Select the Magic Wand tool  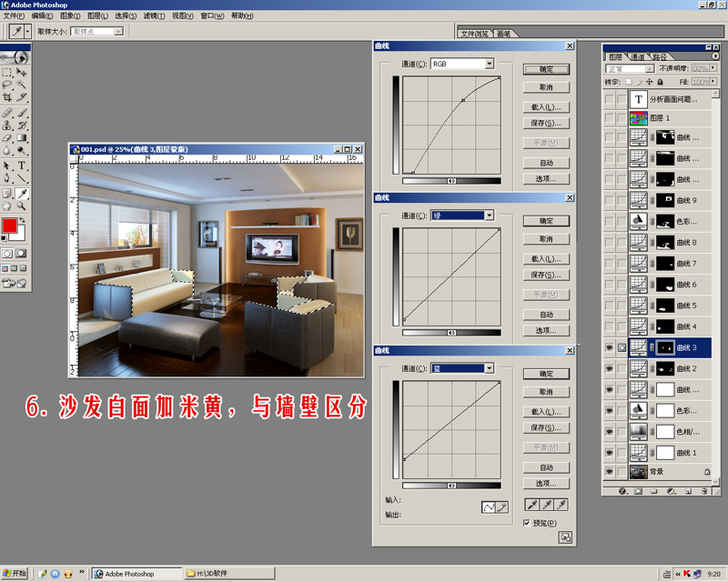pyautogui.click(x=21, y=85)
